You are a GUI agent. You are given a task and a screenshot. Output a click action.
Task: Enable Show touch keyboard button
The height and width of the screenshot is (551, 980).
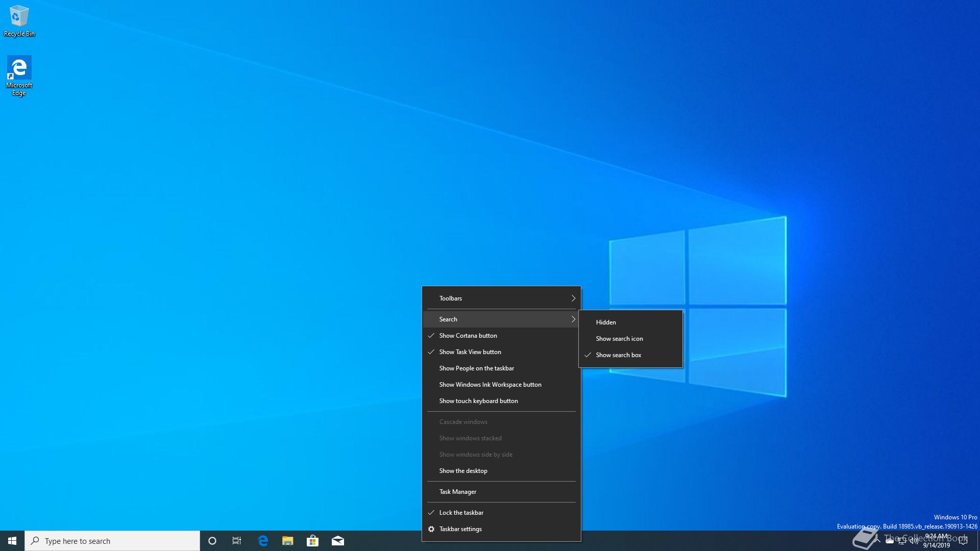(x=502, y=401)
